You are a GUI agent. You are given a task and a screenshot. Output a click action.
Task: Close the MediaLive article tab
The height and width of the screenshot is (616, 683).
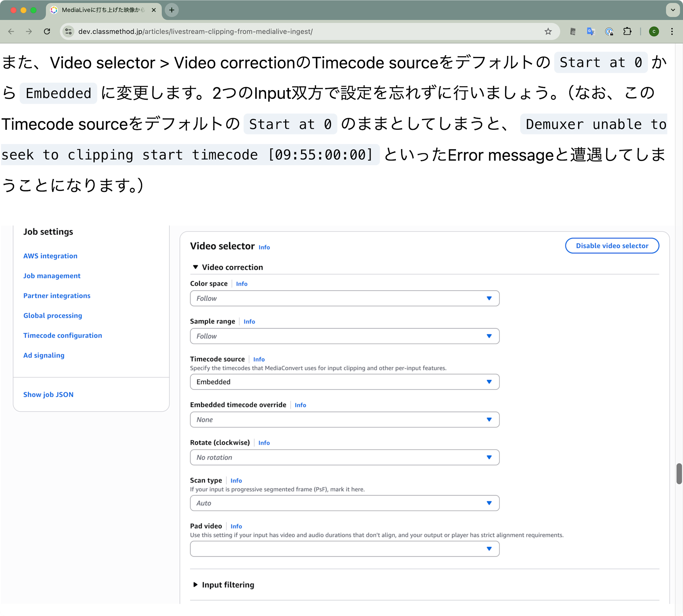[x=154, y=10]
